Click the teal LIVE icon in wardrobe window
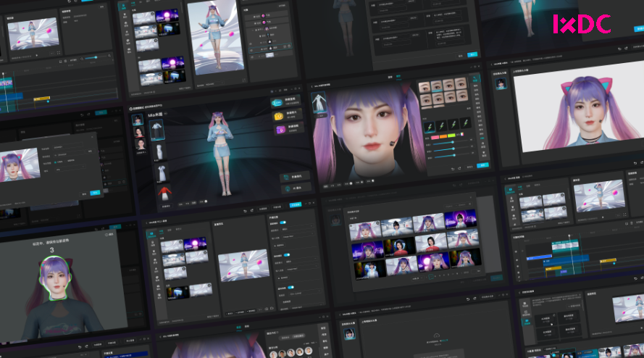This screenshot has height=358, width=644. [x=277, y=103]
